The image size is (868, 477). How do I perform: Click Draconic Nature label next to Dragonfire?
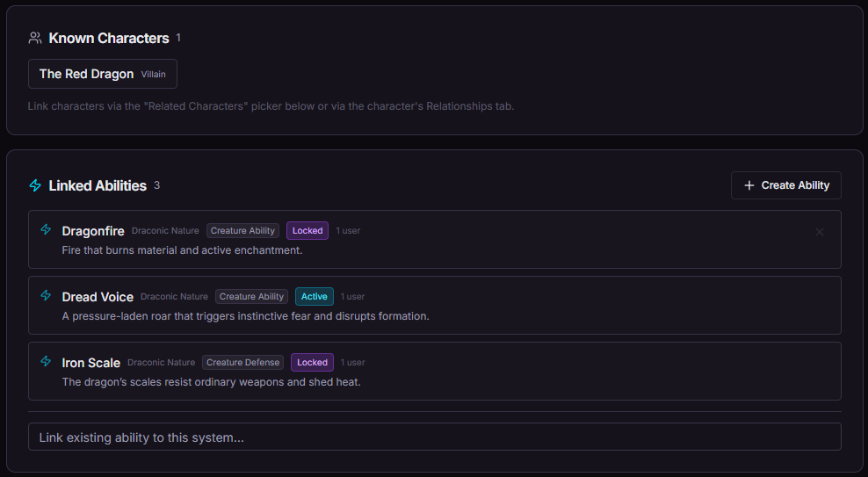click(165, 231)
